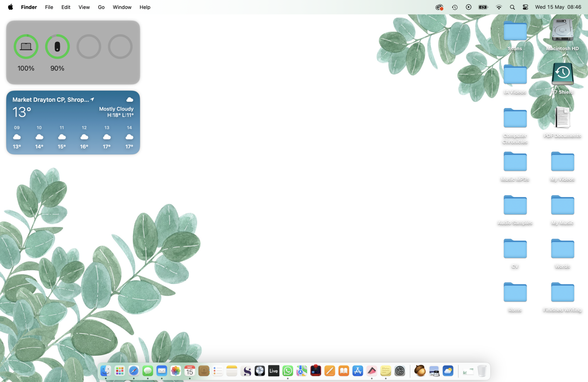This screenshot has height=382, width=588.
Task: Open the Time Machine menu bar icon
Action: pyautogui.click(x=455, y=7)
